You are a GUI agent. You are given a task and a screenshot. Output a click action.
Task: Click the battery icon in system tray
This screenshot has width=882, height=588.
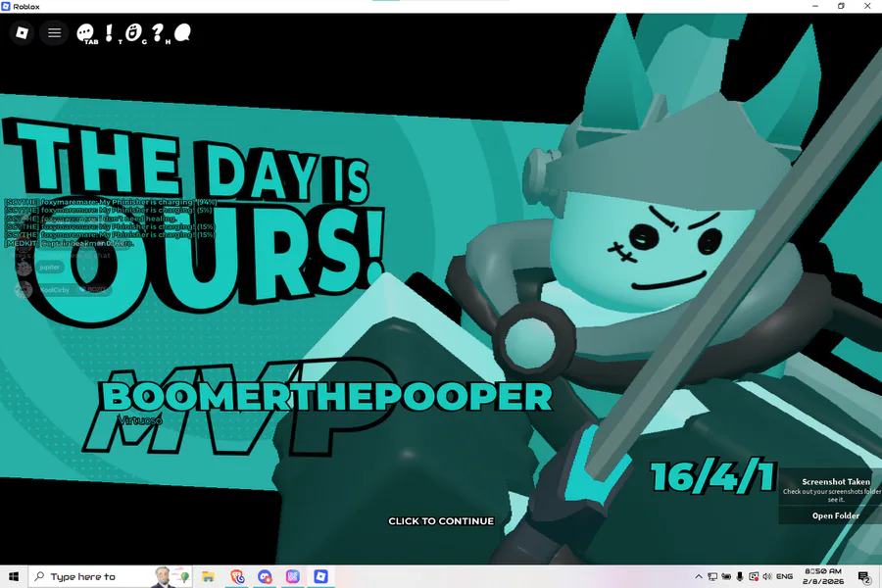[726, 576]
